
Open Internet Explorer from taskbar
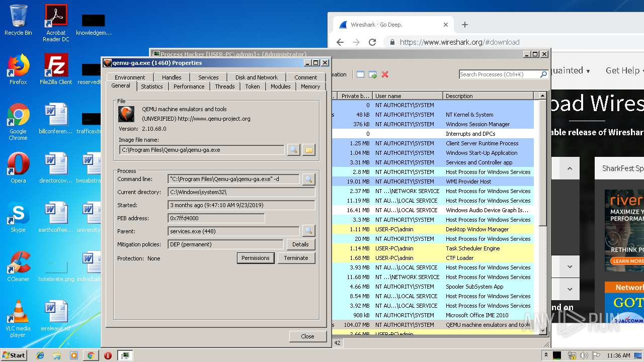(40, 355)
